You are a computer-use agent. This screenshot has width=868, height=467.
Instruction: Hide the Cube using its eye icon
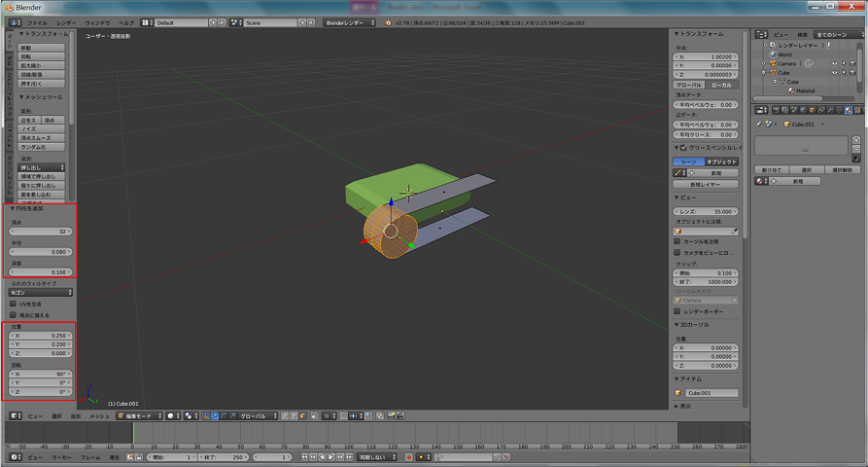pyautogui.click(x=833, y=72)
